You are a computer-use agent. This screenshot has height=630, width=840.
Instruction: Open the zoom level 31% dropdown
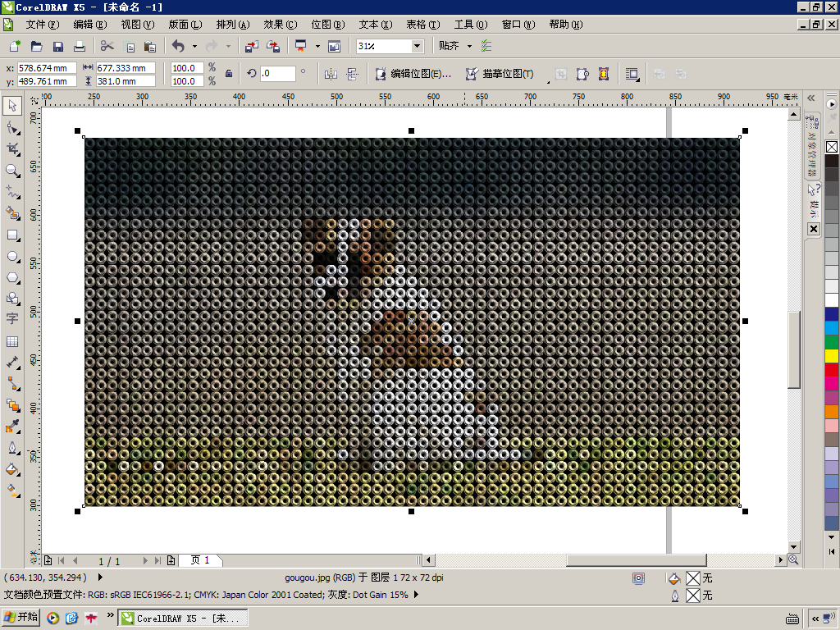[x=417, y=47]
